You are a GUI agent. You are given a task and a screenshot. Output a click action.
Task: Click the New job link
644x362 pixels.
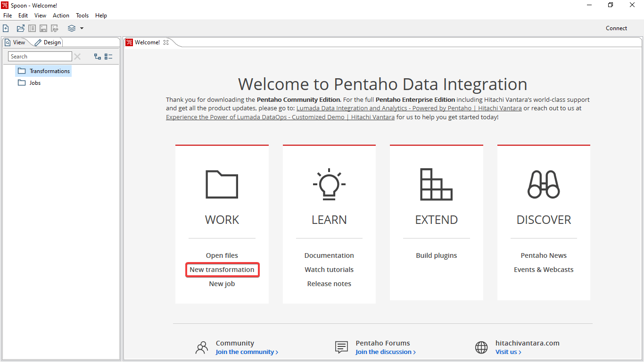(222, 284)
